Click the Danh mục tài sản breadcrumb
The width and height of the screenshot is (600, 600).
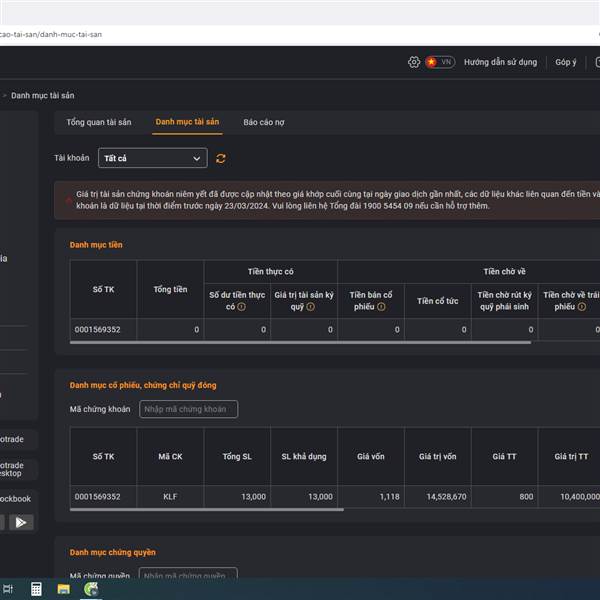pos(42,95)
